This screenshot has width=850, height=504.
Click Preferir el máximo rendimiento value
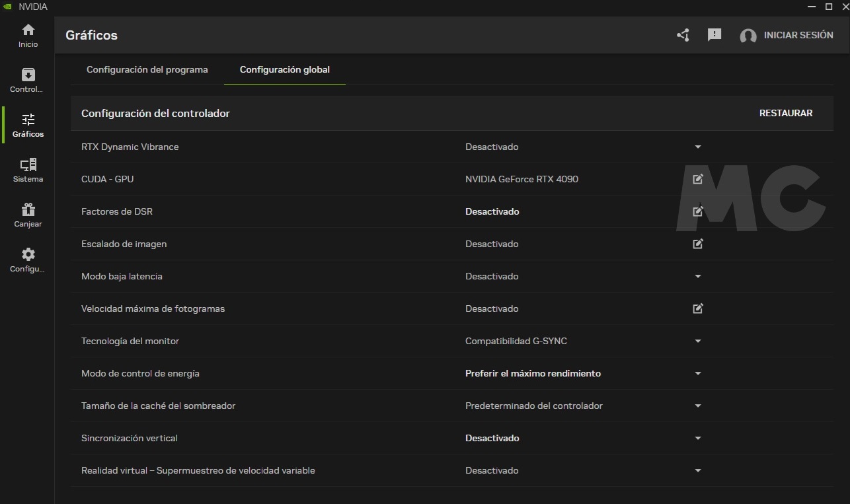coord(533,373)
